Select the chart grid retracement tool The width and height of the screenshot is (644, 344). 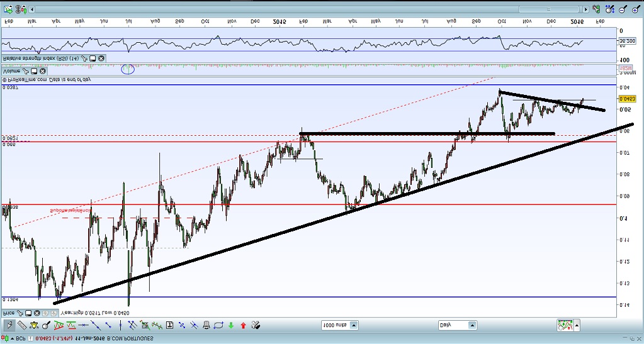(145, 326)
